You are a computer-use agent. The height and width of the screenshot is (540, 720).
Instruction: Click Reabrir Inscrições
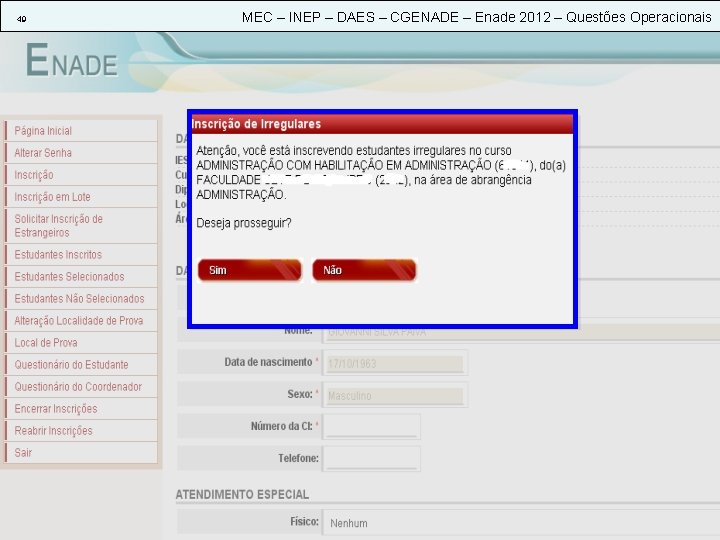click(x=54, y=431)
